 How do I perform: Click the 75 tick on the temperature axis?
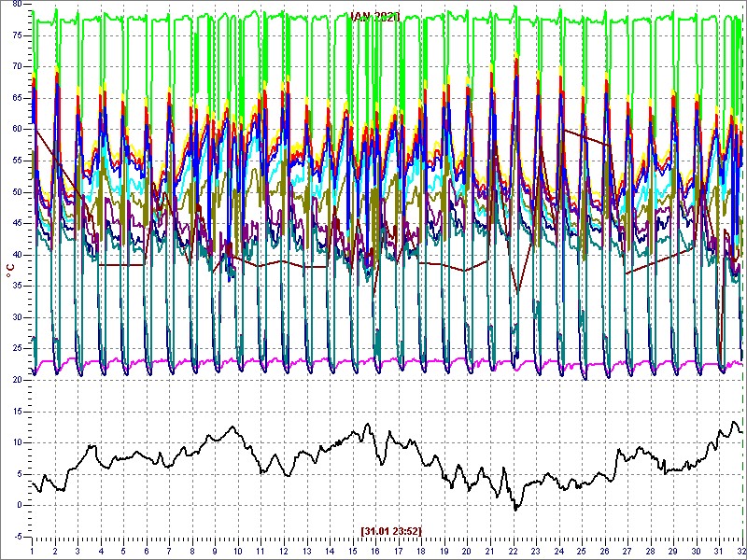coord(16,35)
